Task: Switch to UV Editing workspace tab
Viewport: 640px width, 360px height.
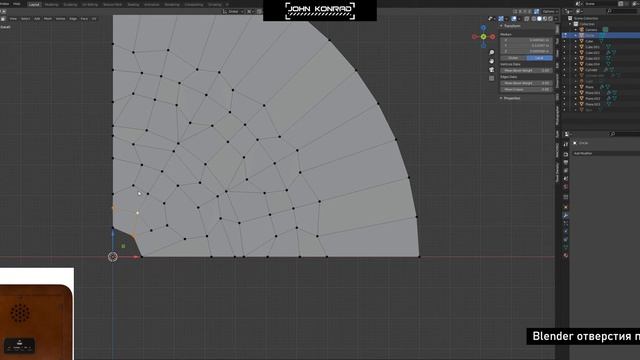Action: (x=90, y=4)
